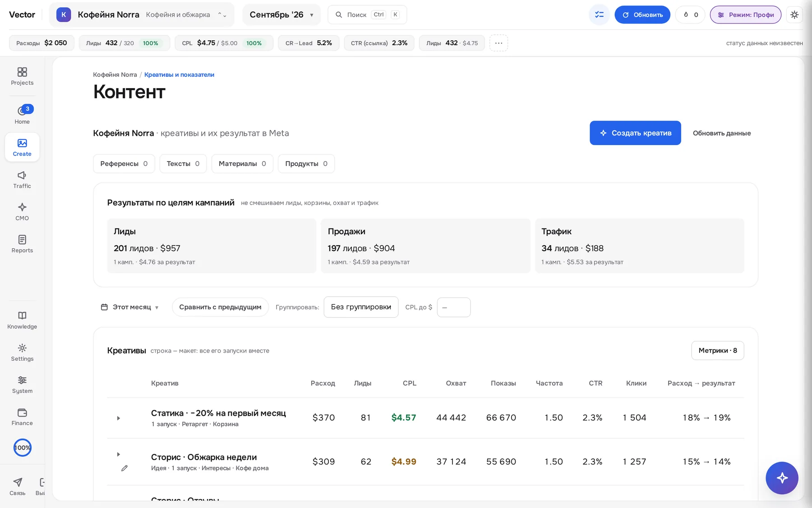The height and width of the screenshot is (508, 812).
Task: Open the CMO sparkle section
Action: [x=22, y=211]
